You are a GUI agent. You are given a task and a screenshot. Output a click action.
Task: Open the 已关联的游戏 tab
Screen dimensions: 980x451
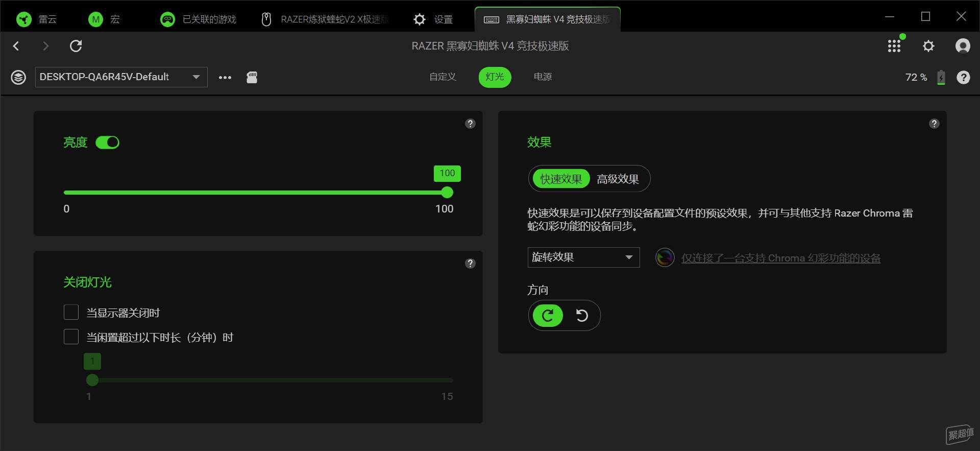click(198, 19)
